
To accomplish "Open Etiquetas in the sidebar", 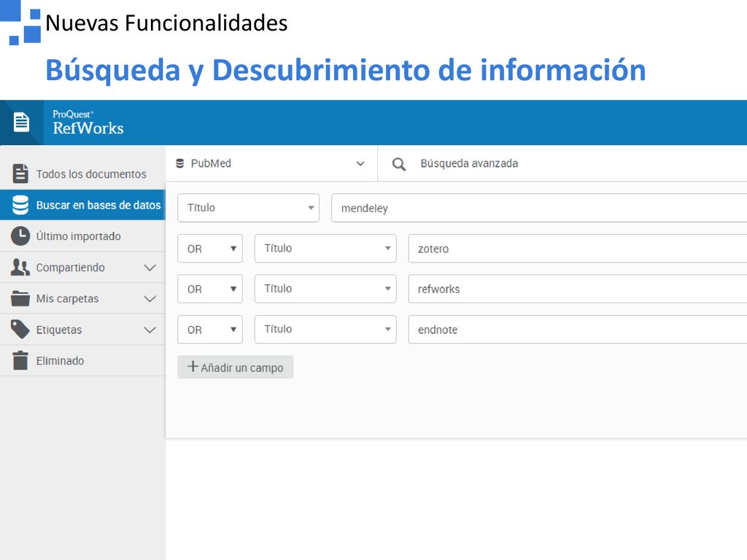I will (83, 330).
